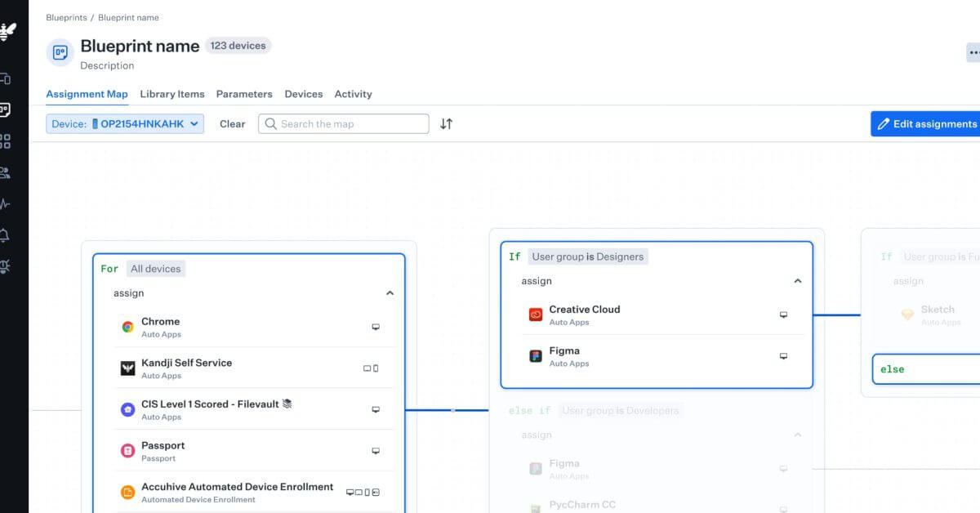This screenshot has height=513, width=980.
Task: Click the Chrome app icon
Action: [127, 327]
